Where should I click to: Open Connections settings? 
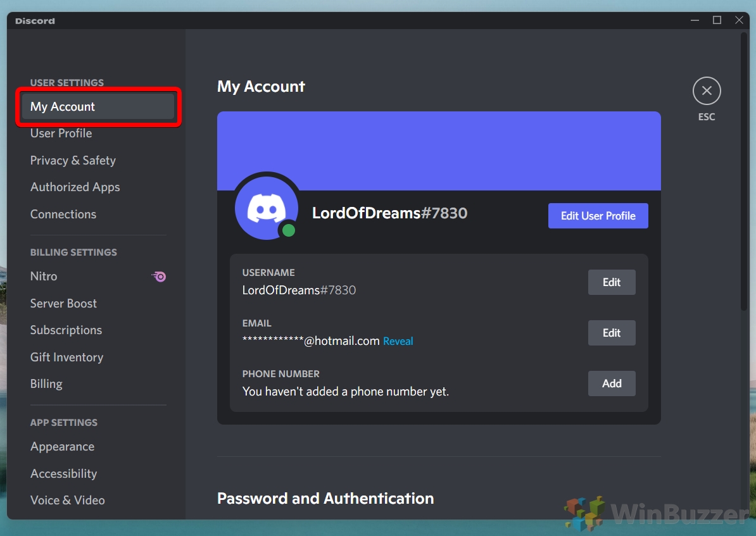point(63,214)
